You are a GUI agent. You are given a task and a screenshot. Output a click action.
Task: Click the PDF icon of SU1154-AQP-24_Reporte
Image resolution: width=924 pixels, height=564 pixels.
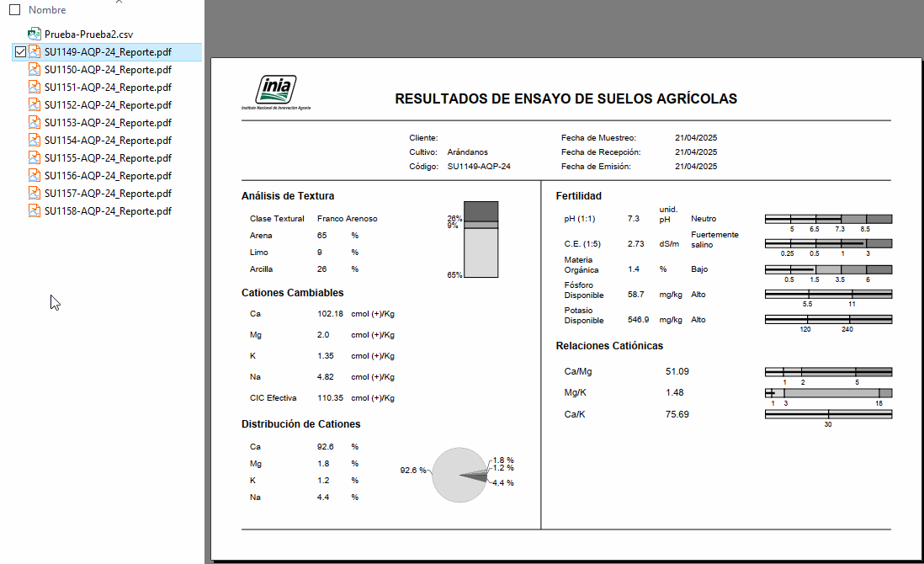[35, 141]
